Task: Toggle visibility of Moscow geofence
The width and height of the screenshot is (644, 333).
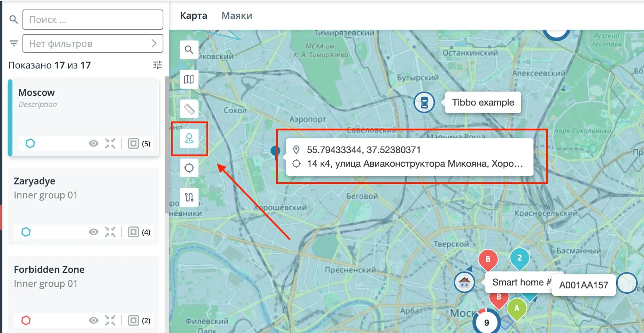Action: (93, 143)
